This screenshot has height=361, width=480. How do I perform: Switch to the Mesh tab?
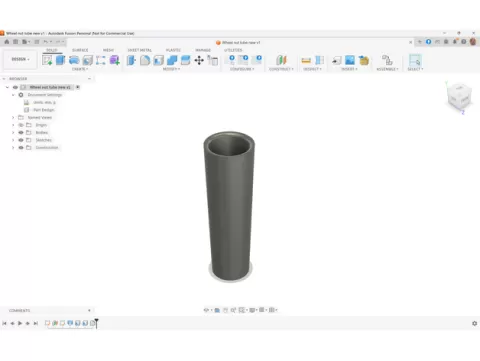click(x=108, y=50)
